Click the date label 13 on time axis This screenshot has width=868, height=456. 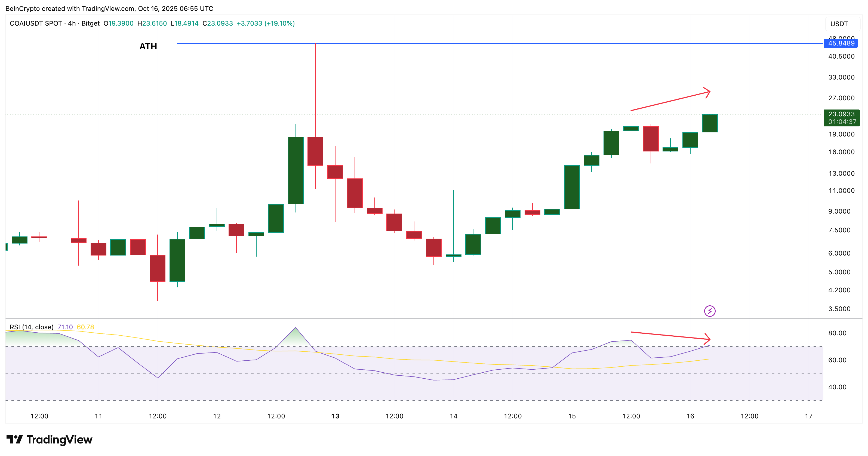pos(335,416)
